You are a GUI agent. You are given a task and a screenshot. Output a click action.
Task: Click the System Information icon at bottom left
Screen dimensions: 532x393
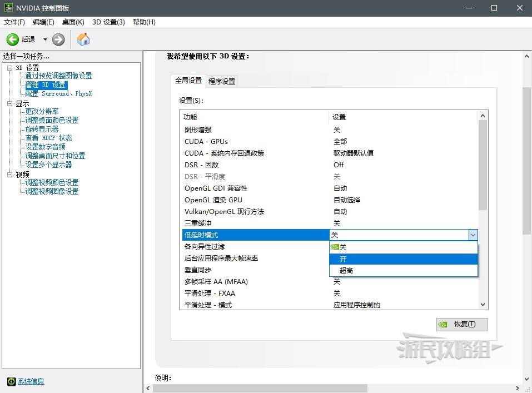pyautogui.click(x=11, y=381)
